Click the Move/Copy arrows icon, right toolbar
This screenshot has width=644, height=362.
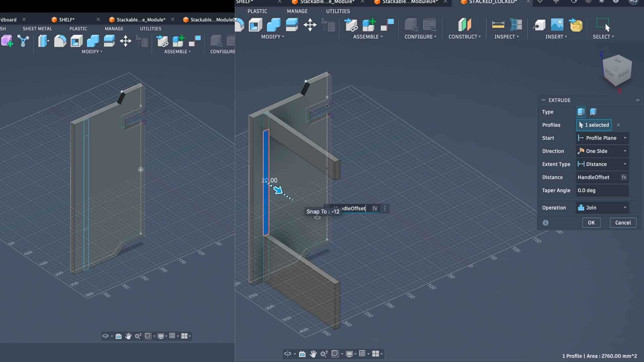(310, 25)
